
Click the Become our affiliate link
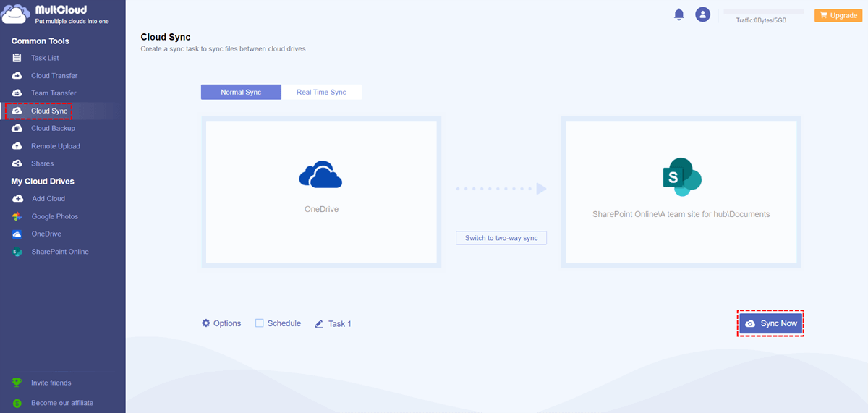tap(62, 403)
